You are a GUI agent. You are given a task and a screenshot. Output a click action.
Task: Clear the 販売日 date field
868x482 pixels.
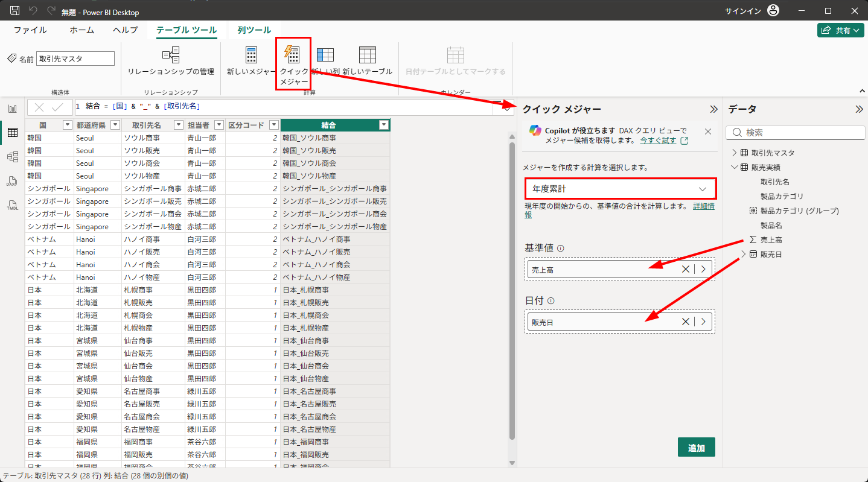point(686,322)
